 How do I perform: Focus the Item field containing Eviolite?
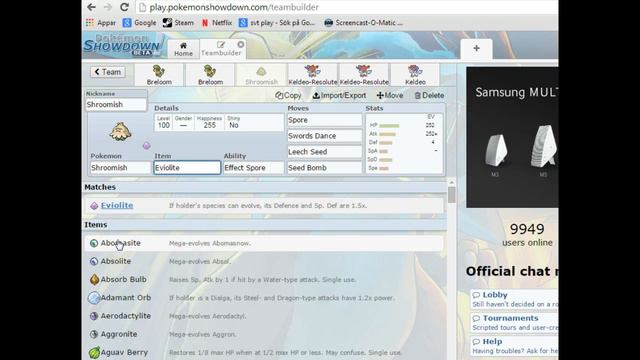point(187,168)
